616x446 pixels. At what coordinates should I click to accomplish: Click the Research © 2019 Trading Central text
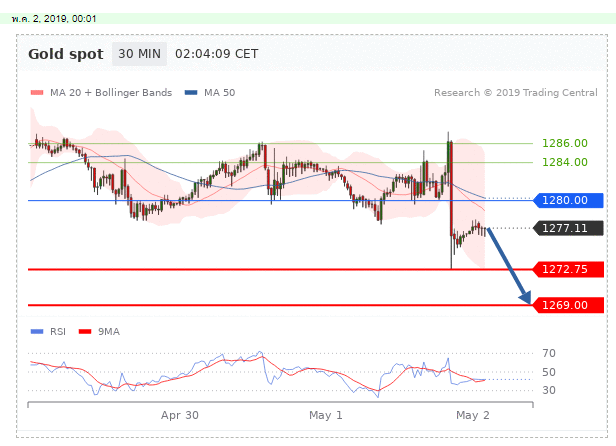[516, 93]
